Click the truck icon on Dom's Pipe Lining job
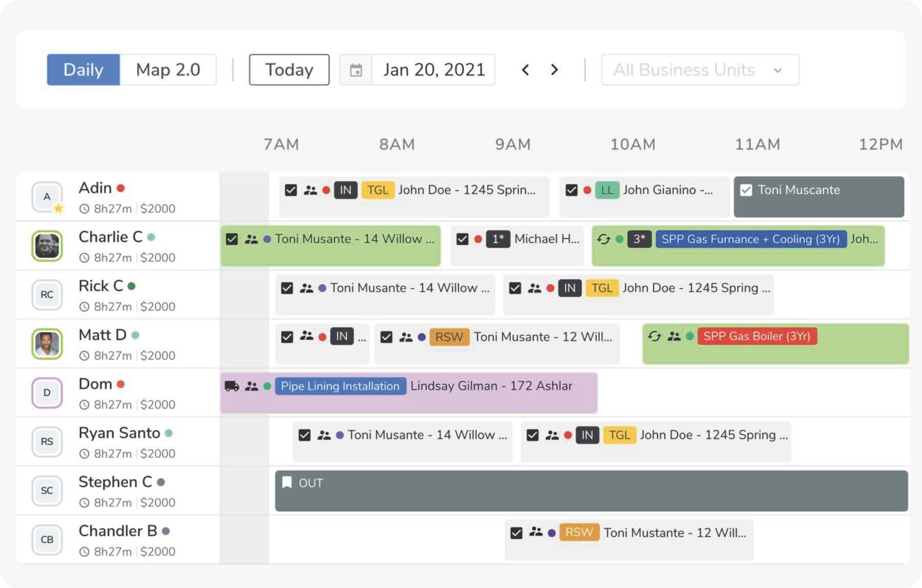The image size is (922, 588). [232, 386]
